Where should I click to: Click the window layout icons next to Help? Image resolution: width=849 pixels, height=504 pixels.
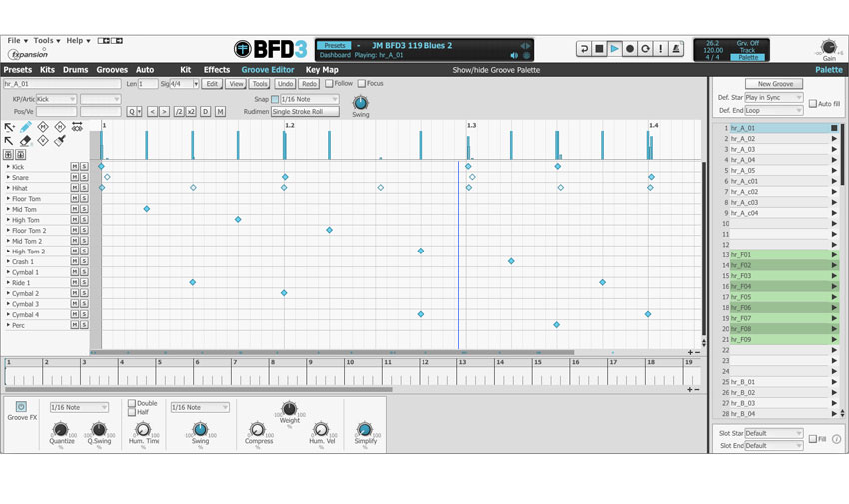pos(110,41)
